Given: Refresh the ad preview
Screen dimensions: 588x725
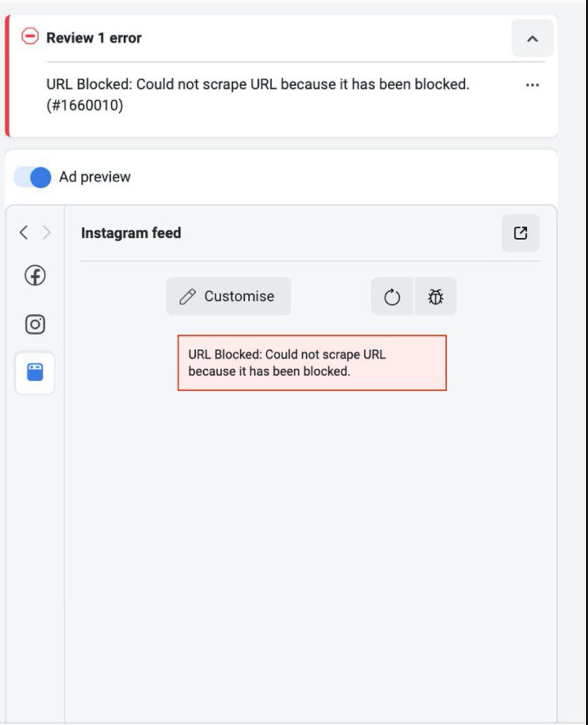Looking at the screenshot, I should tap(392, 297).
